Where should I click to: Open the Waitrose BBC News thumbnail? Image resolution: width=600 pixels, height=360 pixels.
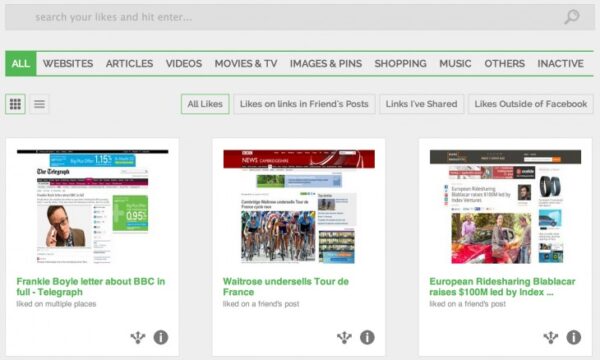tap(299, 207)
